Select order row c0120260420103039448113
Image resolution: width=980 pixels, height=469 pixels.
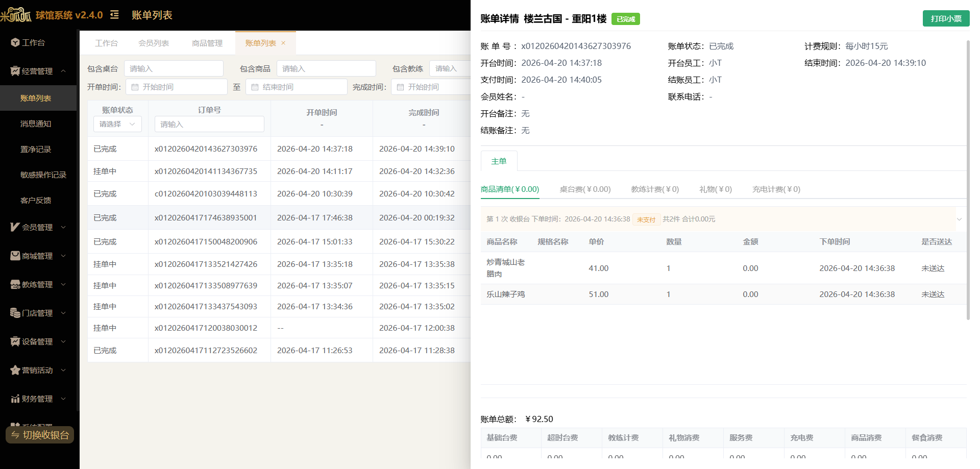coord(279,193)
